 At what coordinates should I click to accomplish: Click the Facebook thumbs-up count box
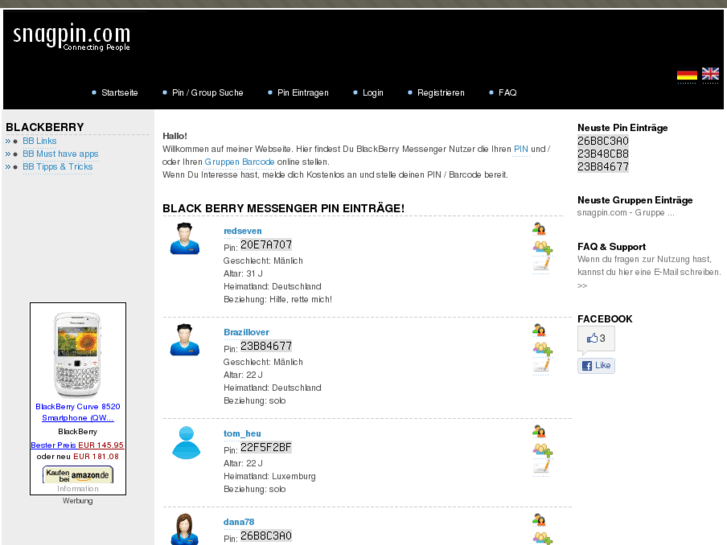point(596,339)
